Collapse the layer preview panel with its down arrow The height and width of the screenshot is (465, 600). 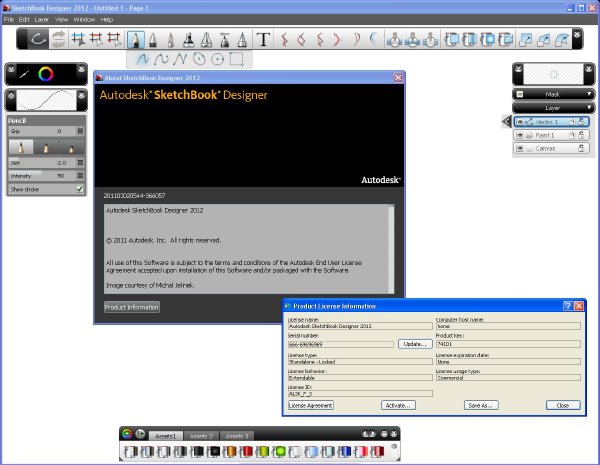coord(518,69)
